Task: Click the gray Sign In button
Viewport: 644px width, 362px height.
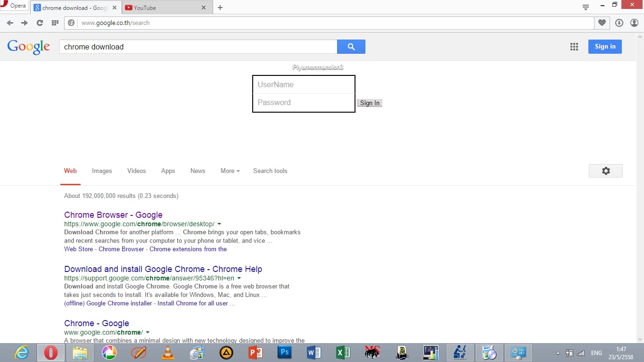Action: pos(370,103)
